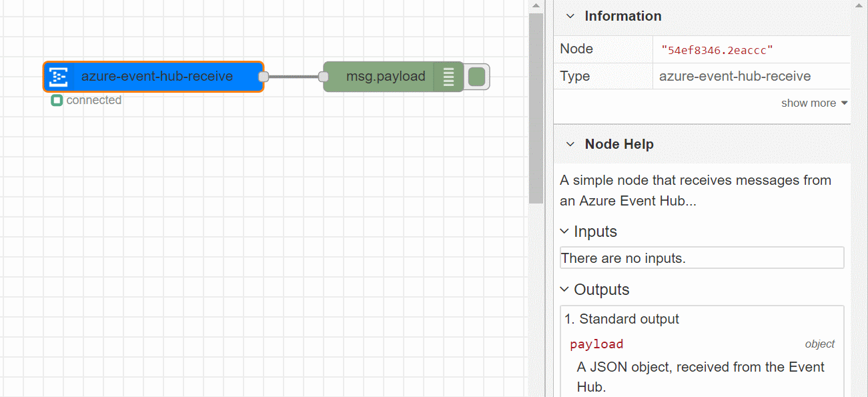
Task: Collapse the Inputs section chevron
Action: click(564, 232)
